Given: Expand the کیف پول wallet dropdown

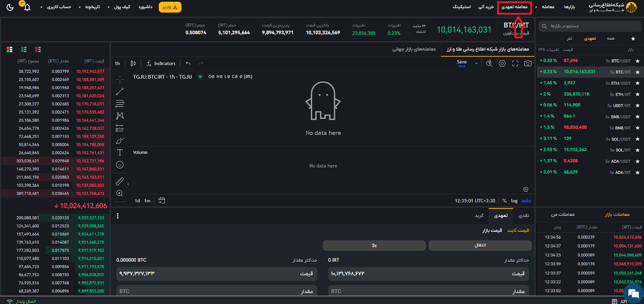Looking at the screenshot, I should (120, 7).
